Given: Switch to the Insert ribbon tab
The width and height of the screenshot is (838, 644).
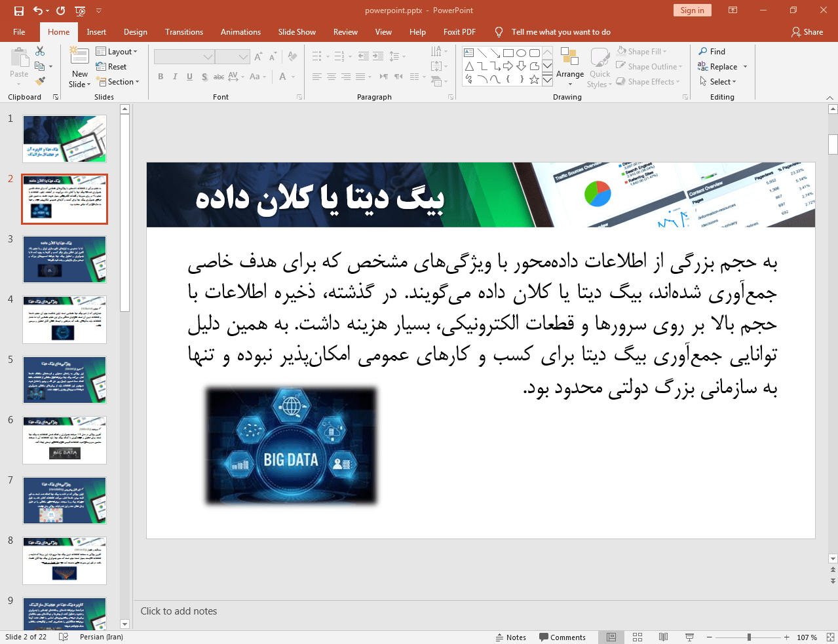Looking at the screenshot, I should [x=95, y=31].
